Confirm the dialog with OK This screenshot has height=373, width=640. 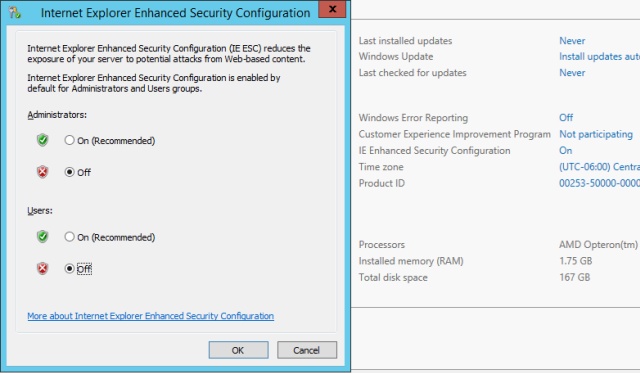238,350
